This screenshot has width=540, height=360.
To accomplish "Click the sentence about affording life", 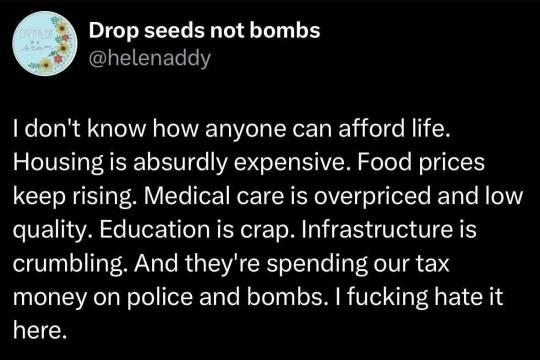I will pos(232,129).
